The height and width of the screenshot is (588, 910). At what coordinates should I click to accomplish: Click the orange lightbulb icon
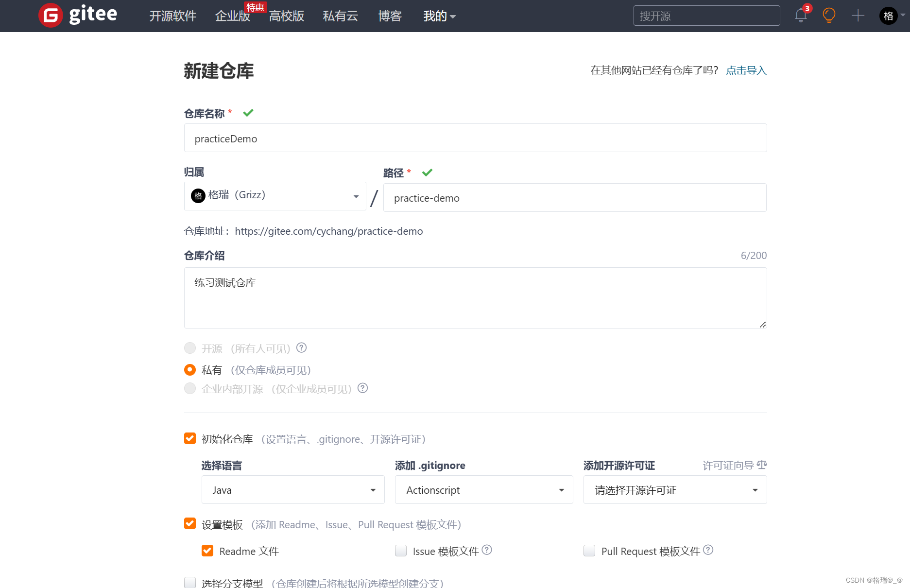tap(829, 16)
